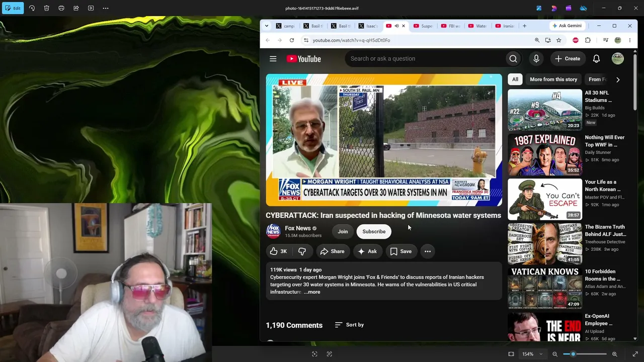Select the 'More from this story' chip
The height and width of the screenshot is (362, 644).
553,79
